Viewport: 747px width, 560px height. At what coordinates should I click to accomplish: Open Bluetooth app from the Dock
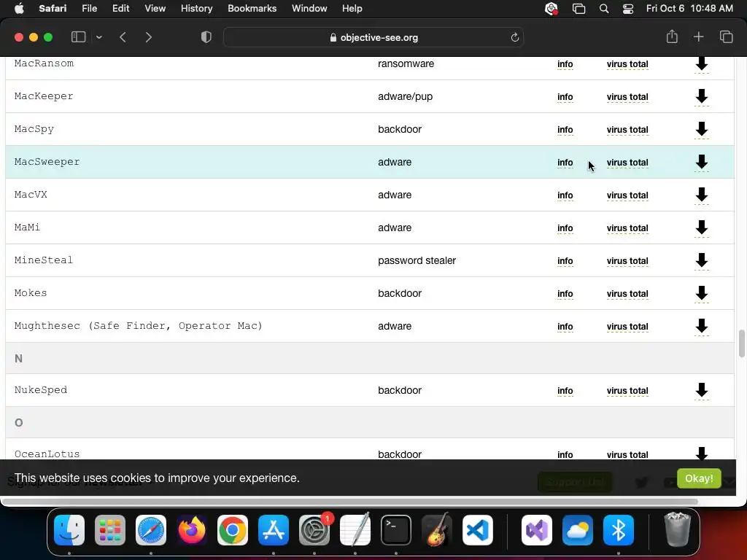pyautogui.click(x=619, y=530)
